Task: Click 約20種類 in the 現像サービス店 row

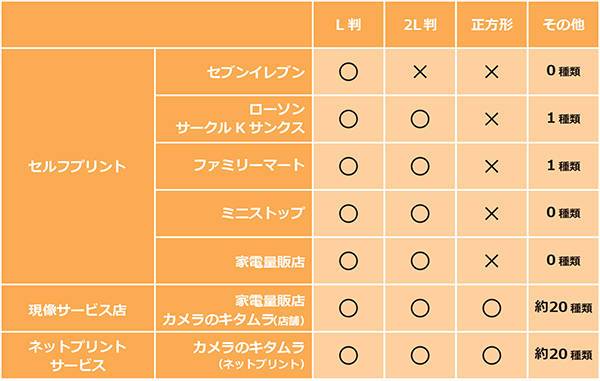Action: [563, 307]
